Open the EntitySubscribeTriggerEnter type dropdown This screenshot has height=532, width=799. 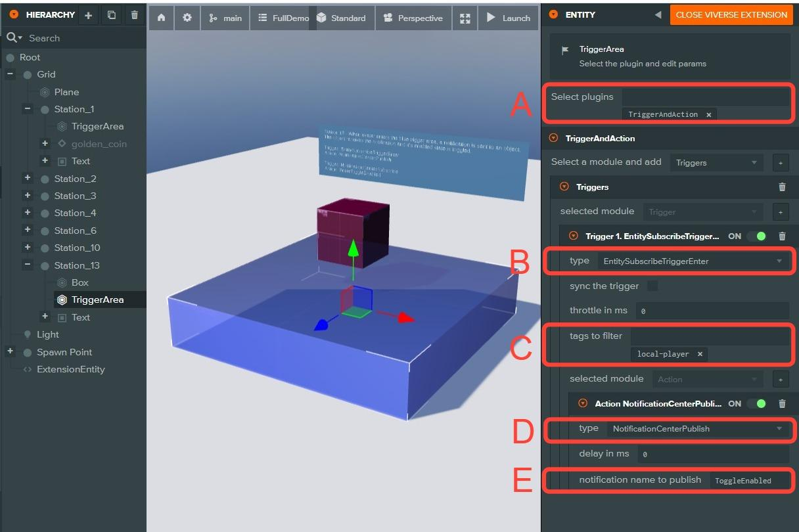[693, 261]
